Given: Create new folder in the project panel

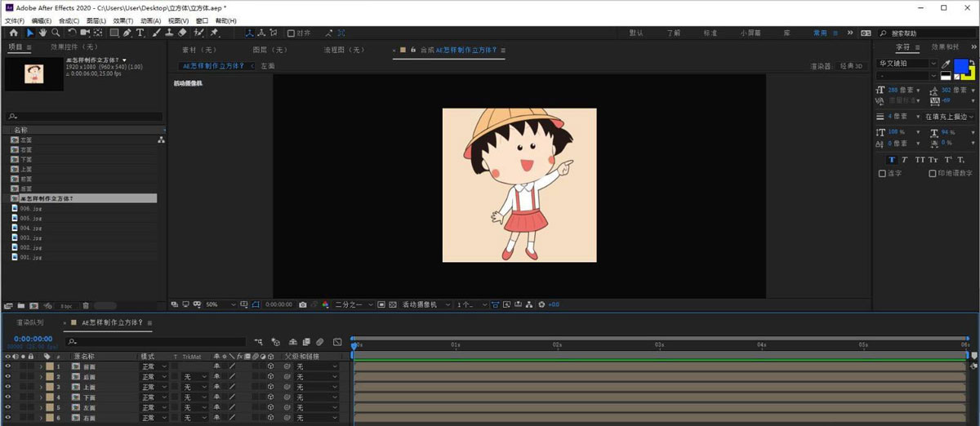Looking at the screenshot, I should tap(21, 306).
